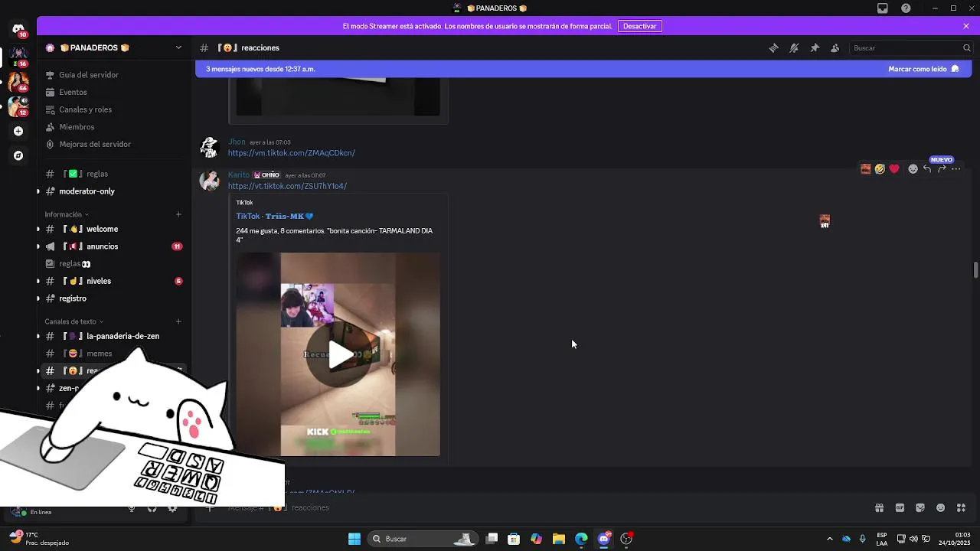980x551 pixels.
Task: Open Discord direct messages home icon
Action: click(18, 28)
